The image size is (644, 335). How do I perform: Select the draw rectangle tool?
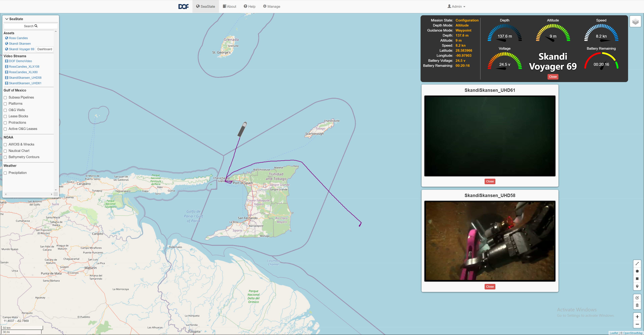[x=637, y=279]
